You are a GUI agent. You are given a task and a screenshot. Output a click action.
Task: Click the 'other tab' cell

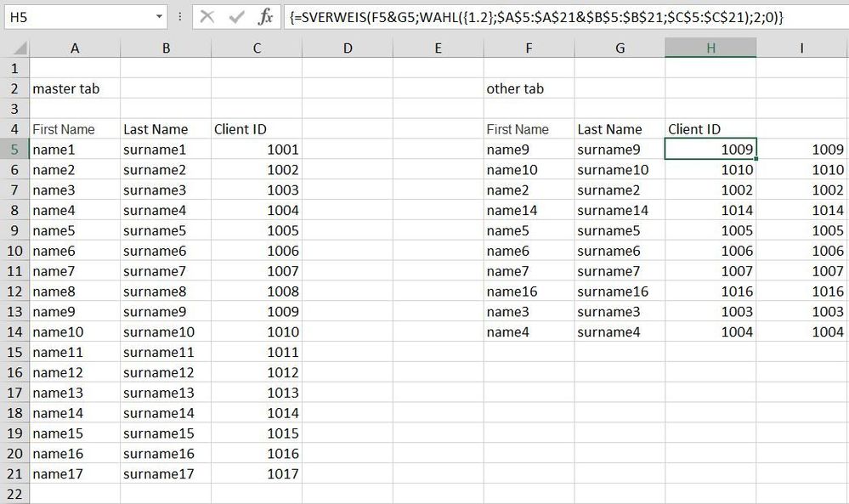tap(529, 88)
